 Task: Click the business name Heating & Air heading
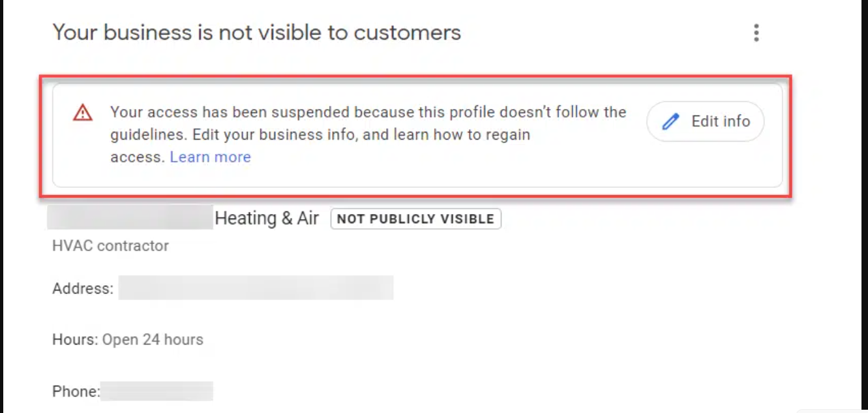point(267,218)
